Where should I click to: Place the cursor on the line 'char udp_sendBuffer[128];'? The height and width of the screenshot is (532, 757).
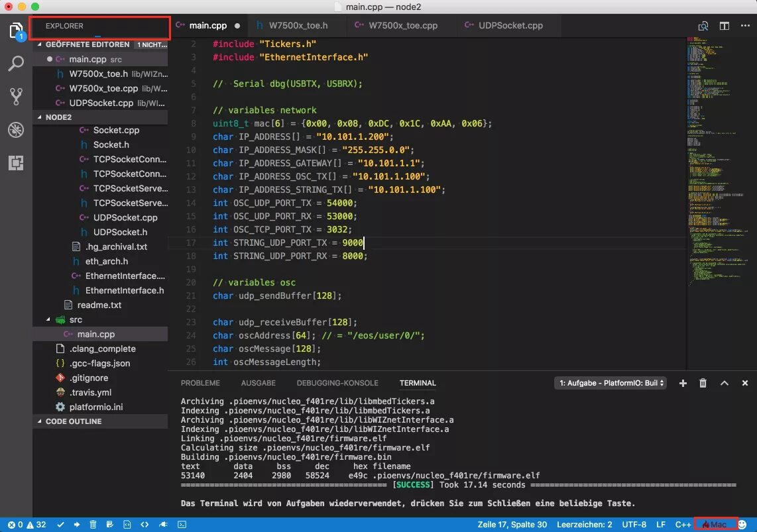point(277,295)
